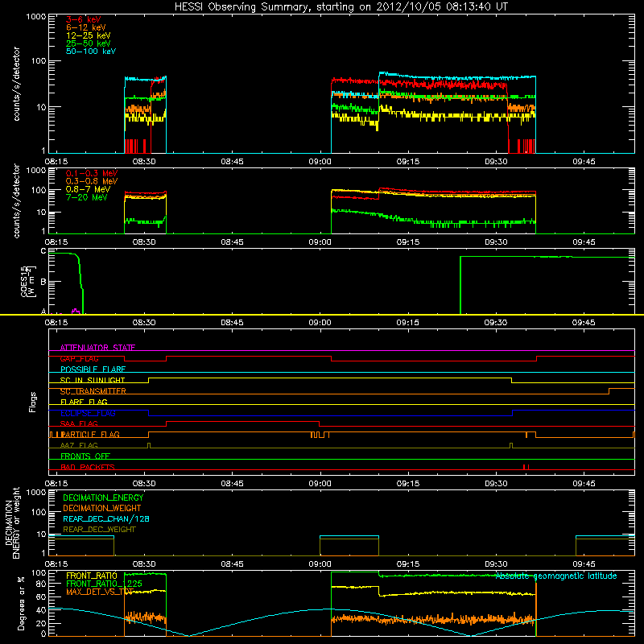Click the DECIMATION_WEIGHT legend label
Image resolution: width=644 pixels, height=644 pixels.
click(x=102, y=509)
